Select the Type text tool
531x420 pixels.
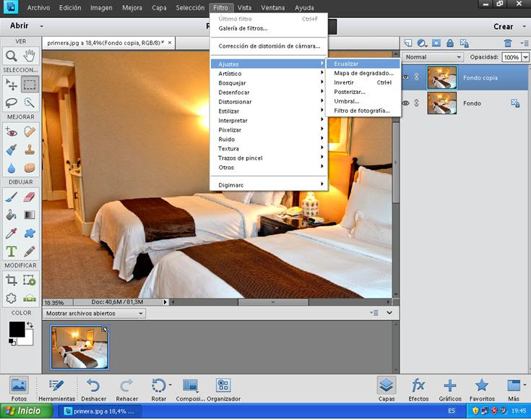click(12, 251)
